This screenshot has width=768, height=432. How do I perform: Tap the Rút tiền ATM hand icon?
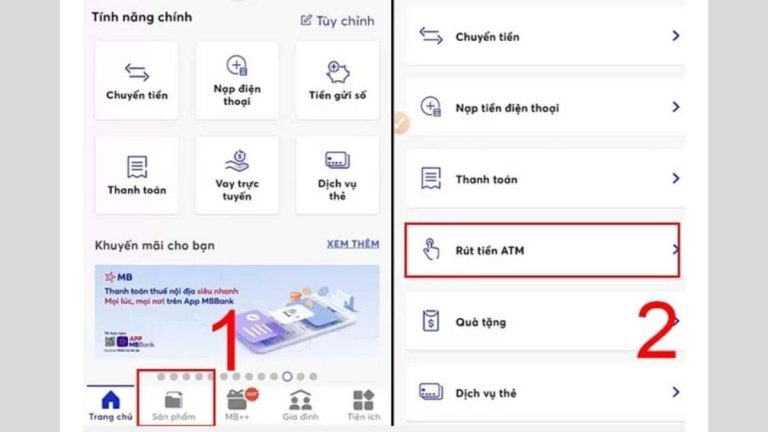[431, 249]
